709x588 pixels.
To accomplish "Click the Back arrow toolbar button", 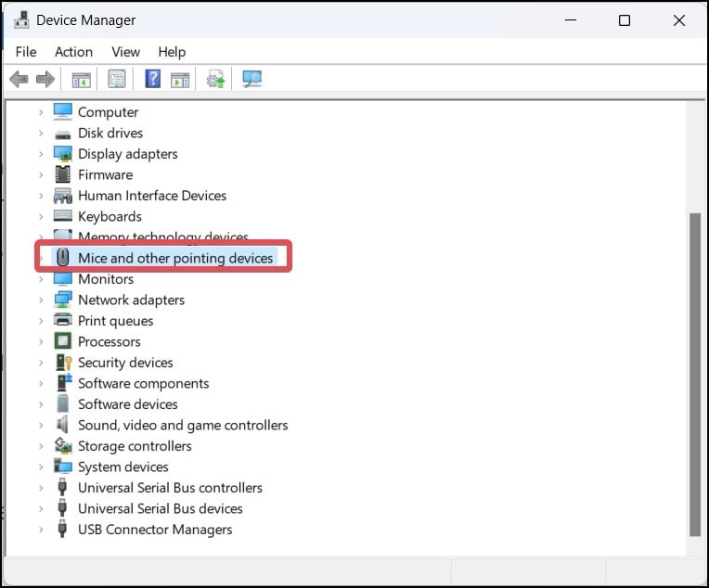I will (18, 80).
